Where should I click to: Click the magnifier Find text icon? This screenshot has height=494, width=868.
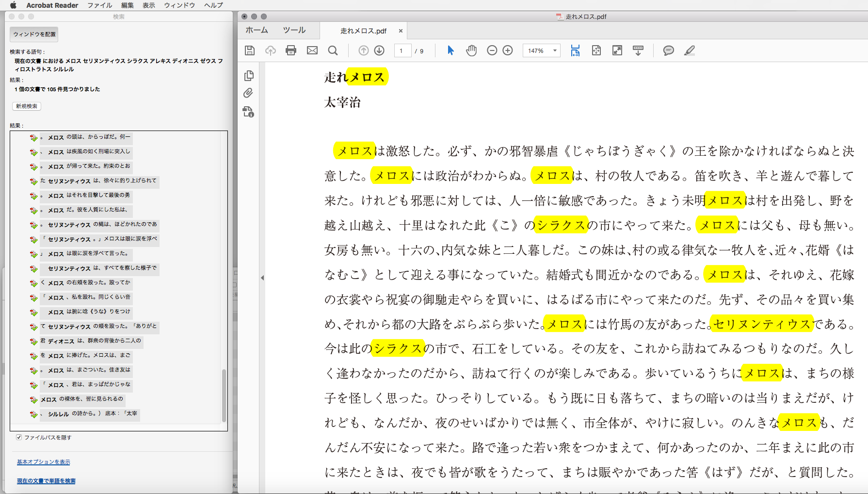coord(333,50)
